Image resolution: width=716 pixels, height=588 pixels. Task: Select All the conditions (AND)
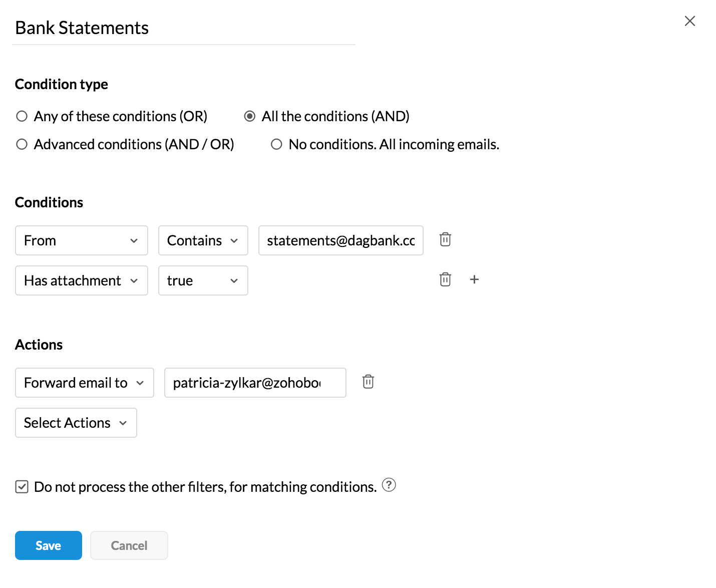pyautogui.click(x=249, y=116)
